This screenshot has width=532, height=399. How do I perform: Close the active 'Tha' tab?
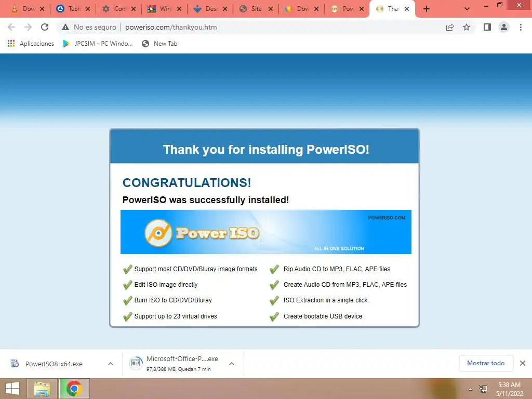pyautogui.click(x=407, y=9)
